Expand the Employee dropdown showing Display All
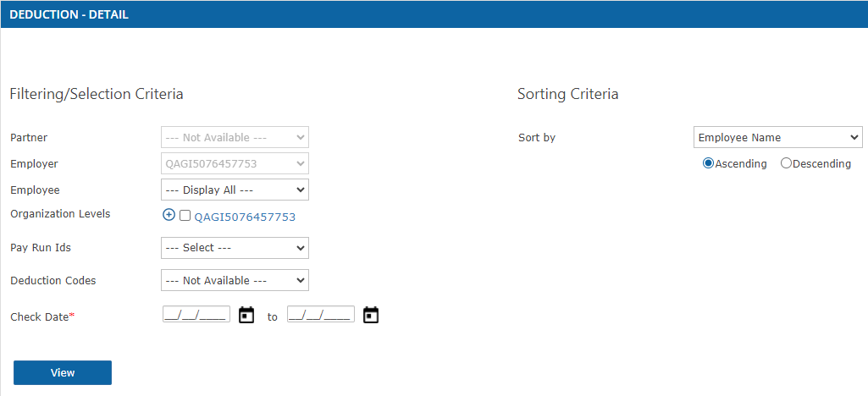 coord(235,190)
